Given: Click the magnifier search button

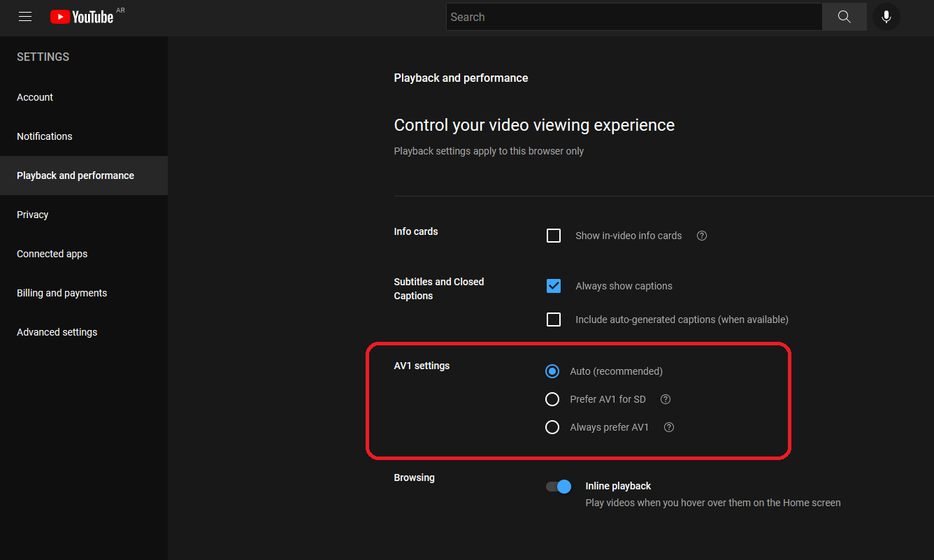Looking at the screenshot, I should (845, 17).
